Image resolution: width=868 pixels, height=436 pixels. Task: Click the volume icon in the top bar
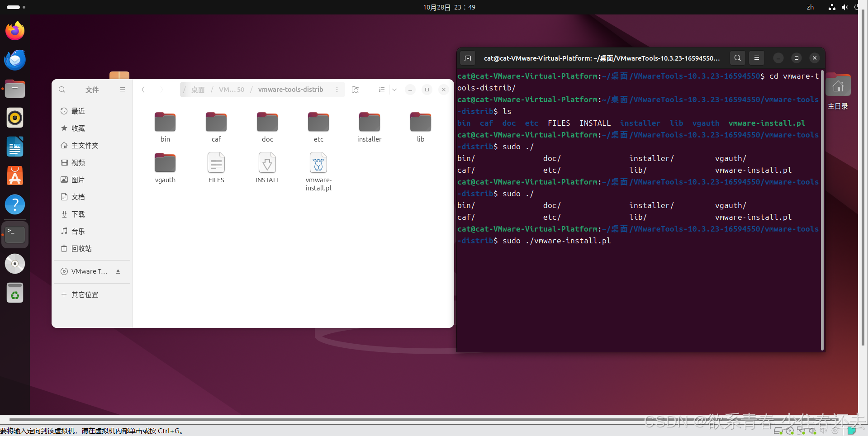[x=844, y=7]
